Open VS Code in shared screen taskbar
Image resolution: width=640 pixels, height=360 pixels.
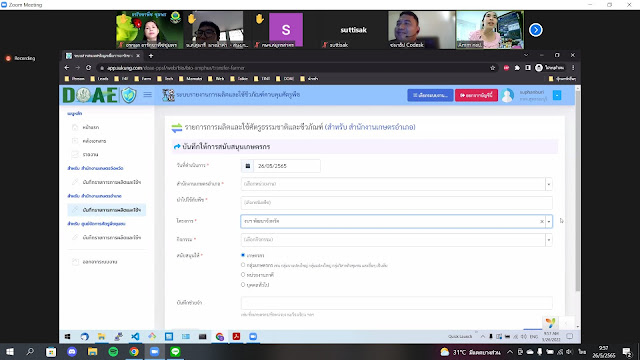[x=135, y=337]
